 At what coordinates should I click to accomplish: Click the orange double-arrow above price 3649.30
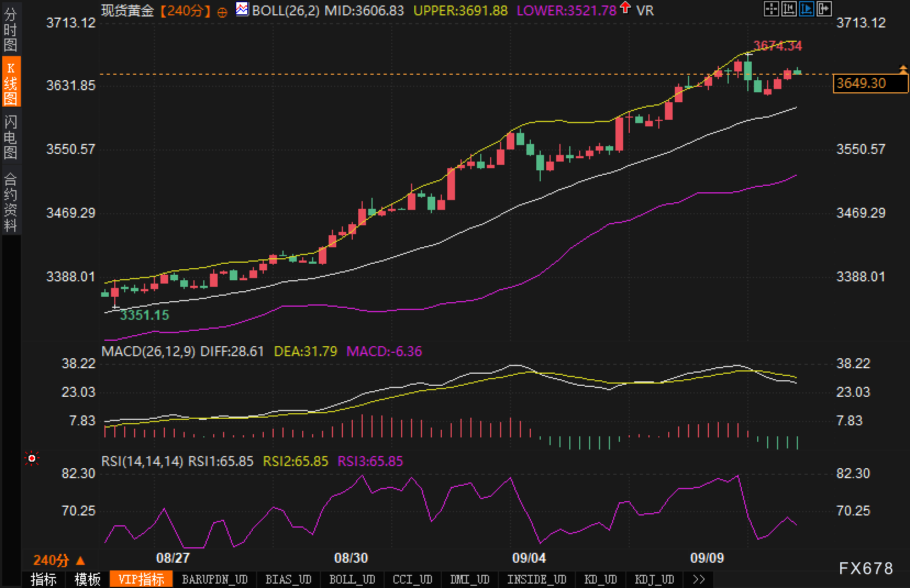click(903, 69)
